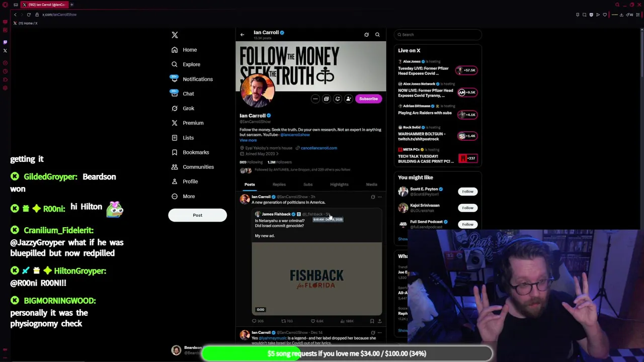Open the 1.3M Followers list
Viewport: 644px width, 362px height.
pyautogui.click(x=279, y=162)
